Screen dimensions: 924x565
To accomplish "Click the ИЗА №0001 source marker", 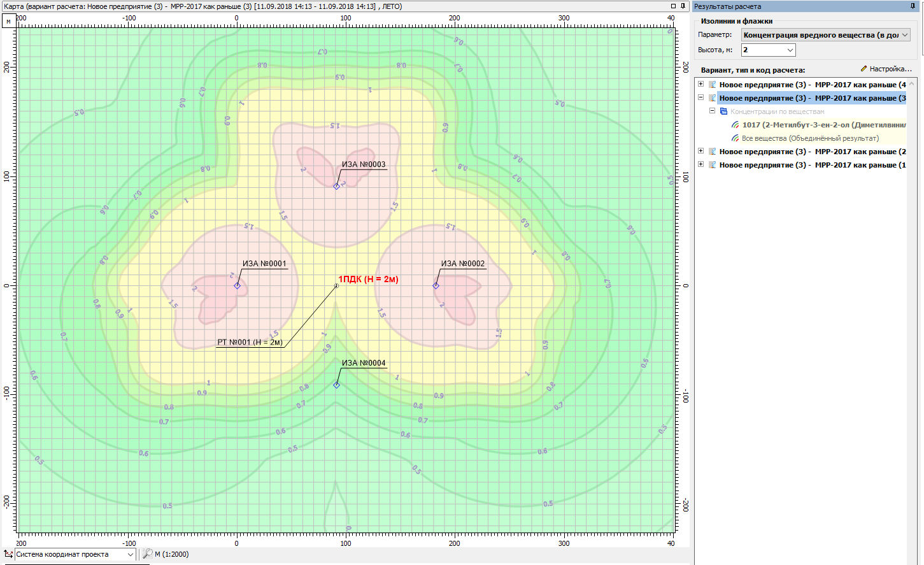I will 237,285.
